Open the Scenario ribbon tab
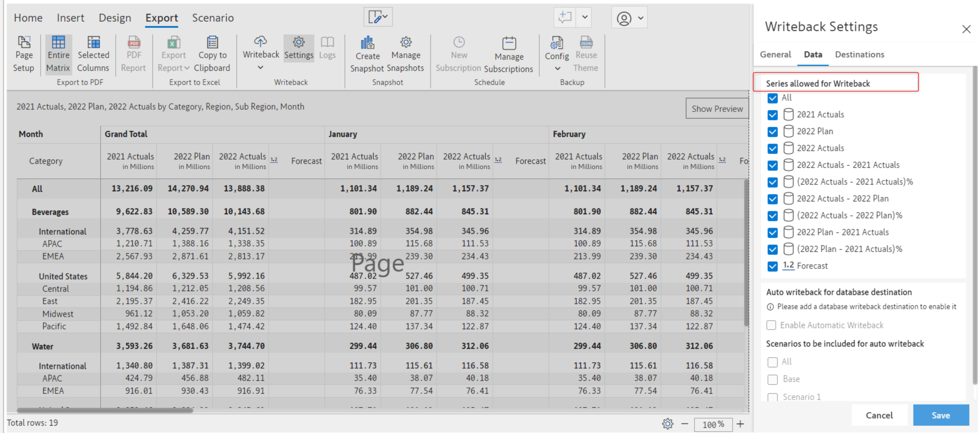The width and height of the screenshot is (980, 433). click(x=213, y=18)
